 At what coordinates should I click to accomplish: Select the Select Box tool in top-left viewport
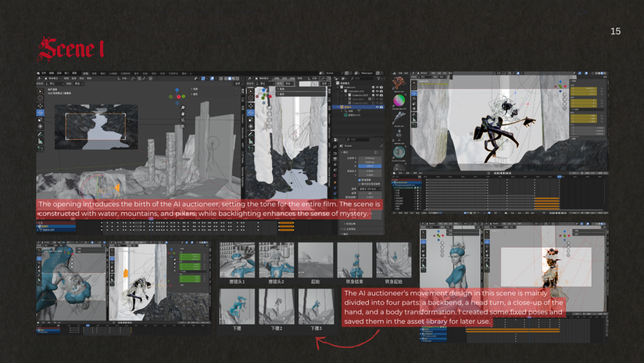tap(41, 92)
